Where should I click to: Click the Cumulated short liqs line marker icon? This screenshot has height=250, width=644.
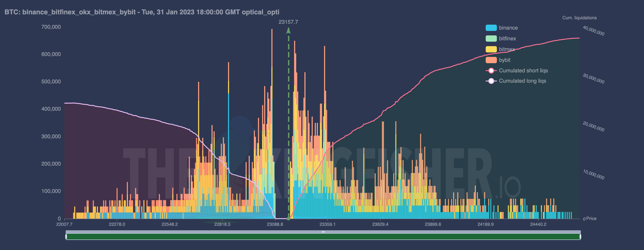point(491,71)
